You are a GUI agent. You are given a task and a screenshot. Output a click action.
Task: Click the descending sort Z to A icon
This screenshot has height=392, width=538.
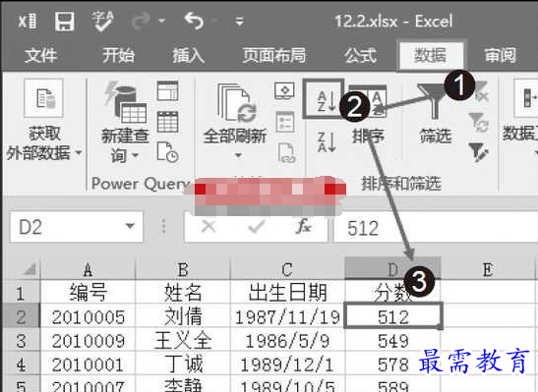click(x=327, y=142)
